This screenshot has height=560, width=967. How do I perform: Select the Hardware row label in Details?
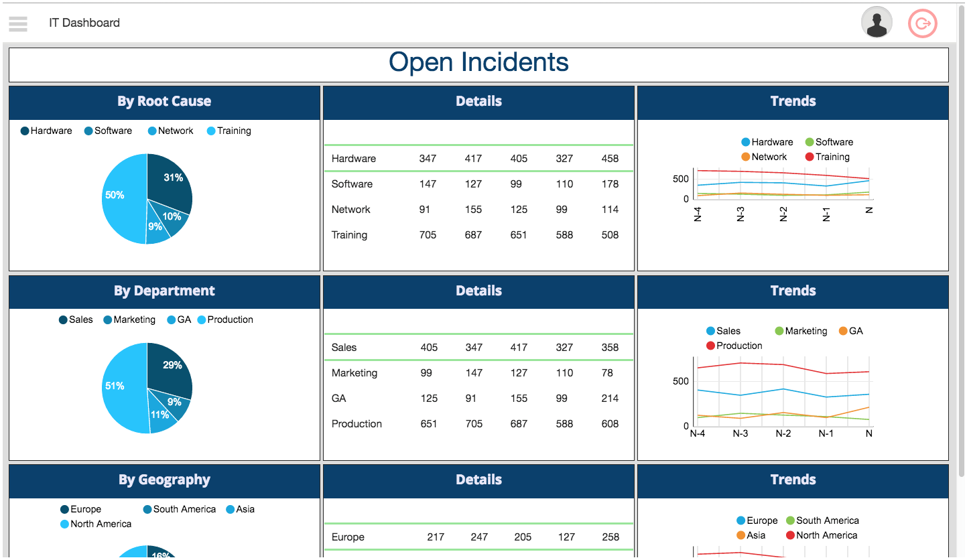pos(354,159)
